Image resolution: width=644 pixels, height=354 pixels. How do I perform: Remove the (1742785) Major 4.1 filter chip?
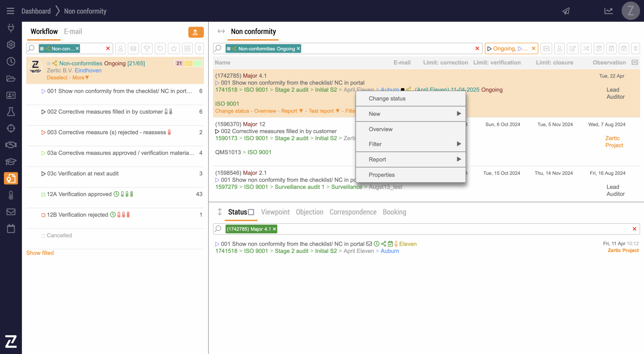(274, 229)
